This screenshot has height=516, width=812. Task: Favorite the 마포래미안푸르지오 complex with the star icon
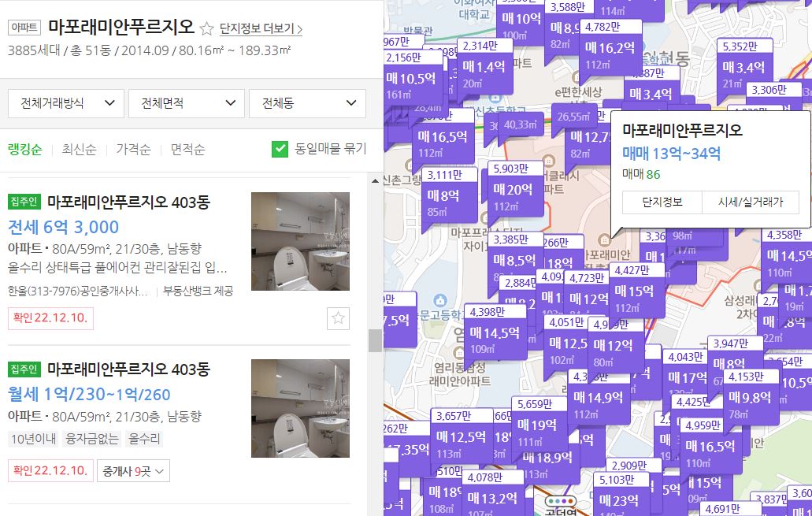click(x=206, y=28)
